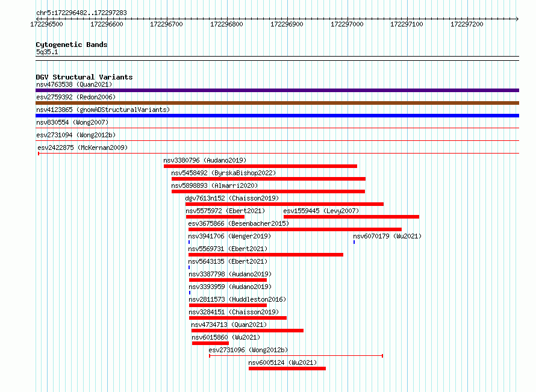Open the first esv2731094 (Wong2012b) variant label
The image size is (536, 392).
pos(76,135)
